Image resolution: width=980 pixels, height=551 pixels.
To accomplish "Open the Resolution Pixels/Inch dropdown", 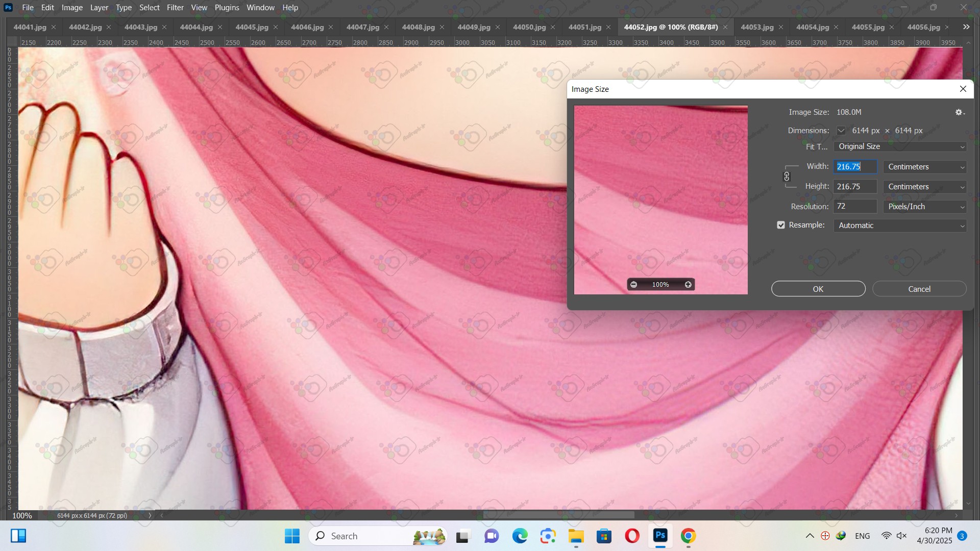I will 925,207.
